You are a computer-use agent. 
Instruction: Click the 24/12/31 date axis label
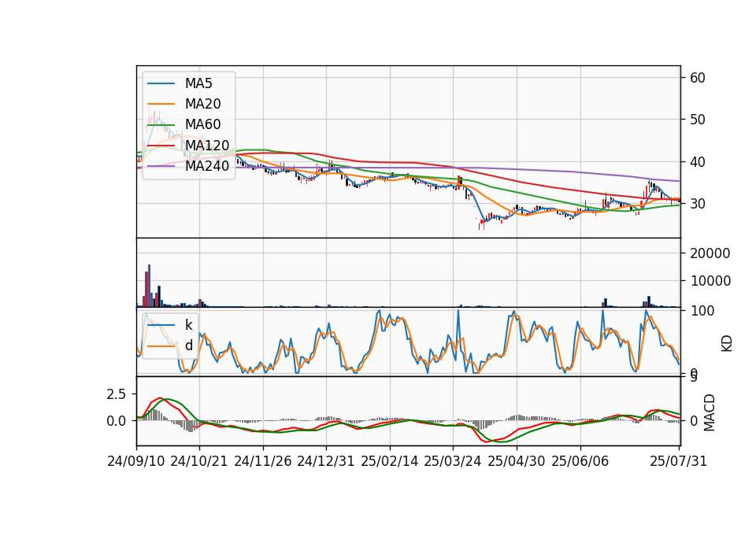[326, 461]
